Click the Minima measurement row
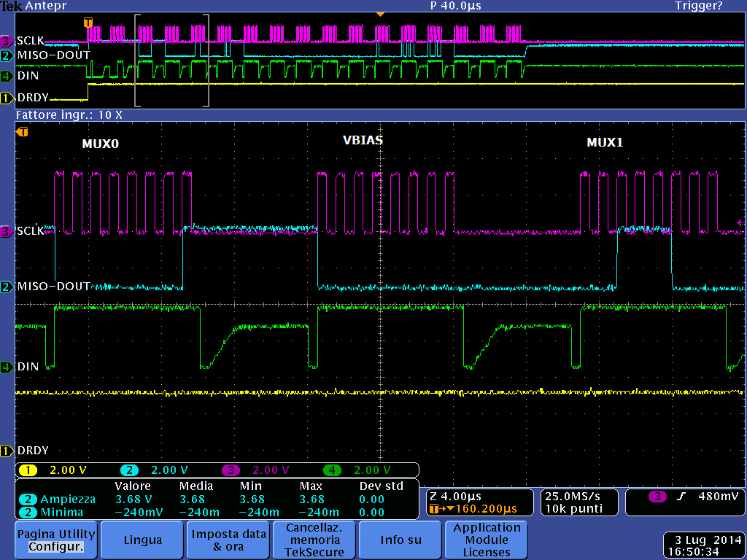Viewport: 747px width, 560px height. [x=218, y=513]
